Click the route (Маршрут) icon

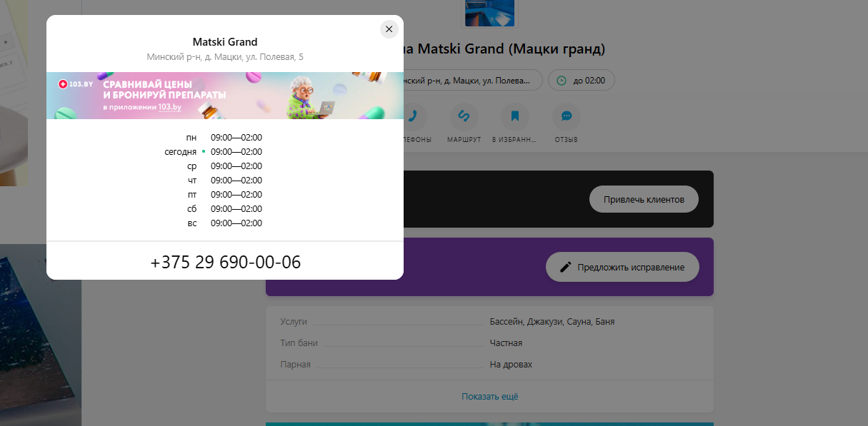(x=464, y=116)
